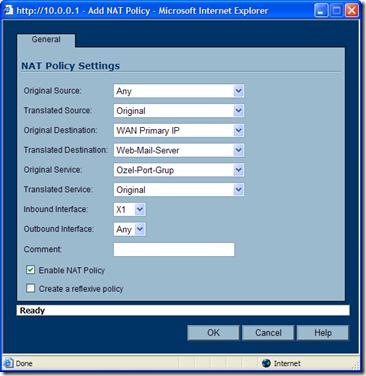Click the Internet zone globe icon
Image resolution: width=366 pixels, height=376 pixels.
(x=266, y=363)
